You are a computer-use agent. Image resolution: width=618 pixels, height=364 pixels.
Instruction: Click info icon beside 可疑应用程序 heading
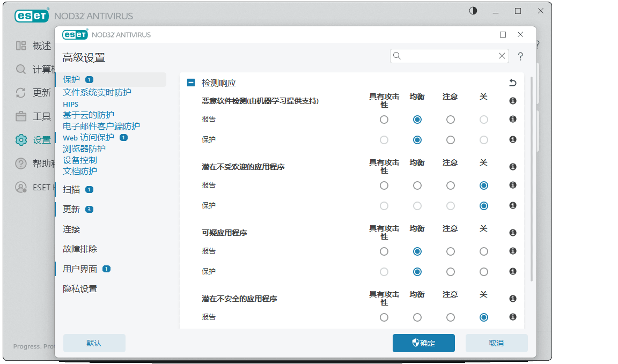[x=512, y=233]
